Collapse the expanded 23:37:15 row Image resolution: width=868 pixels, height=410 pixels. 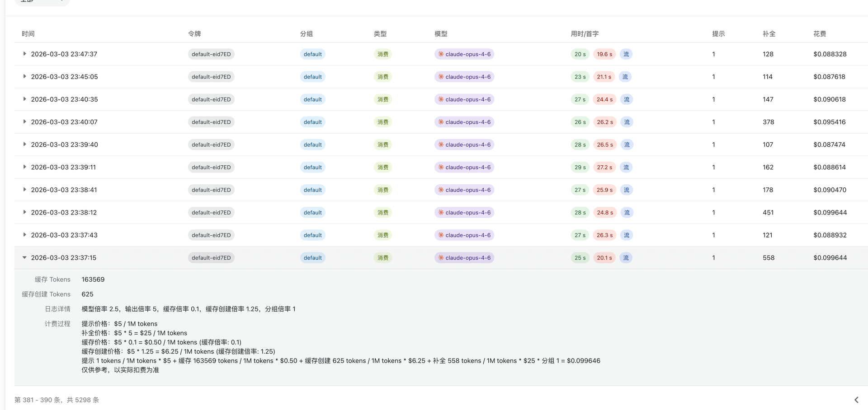(x=24, y=257)
